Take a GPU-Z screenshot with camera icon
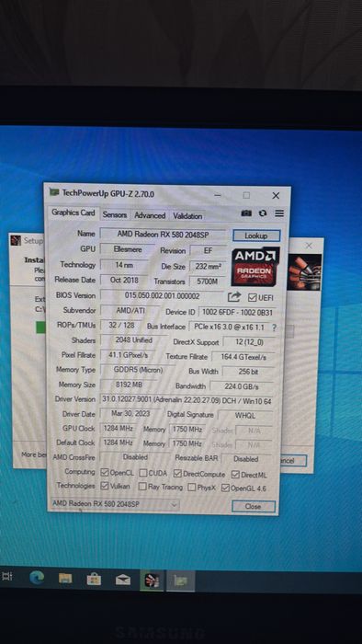Image resolution: width=362 pixels, height=644 pixels. pyautogui.click(x=246, y=213)
